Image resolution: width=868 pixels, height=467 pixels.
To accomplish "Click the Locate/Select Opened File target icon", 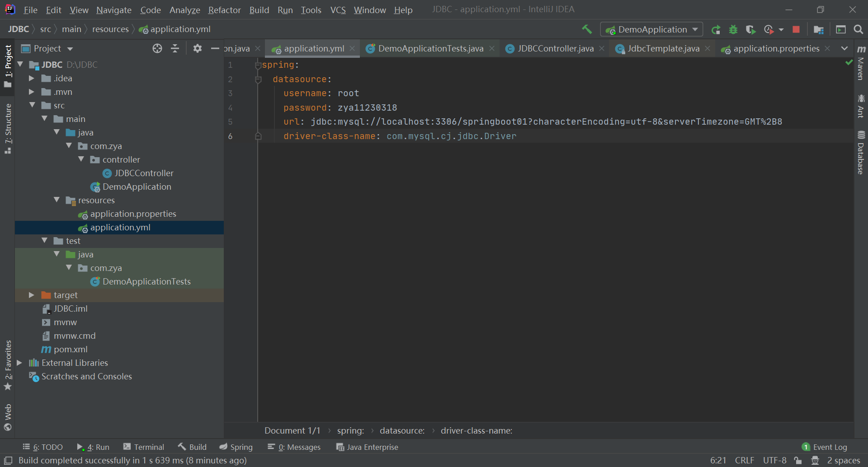I will 157,48.
